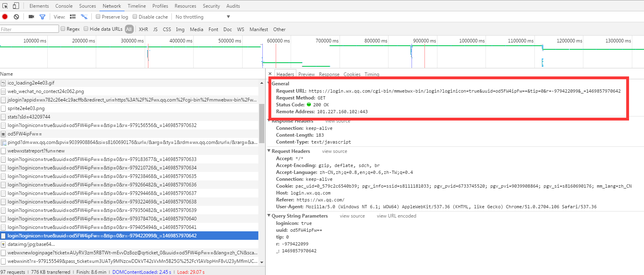Filter requests by WS
Screen dimensions: 644x275
click(241, 29)
